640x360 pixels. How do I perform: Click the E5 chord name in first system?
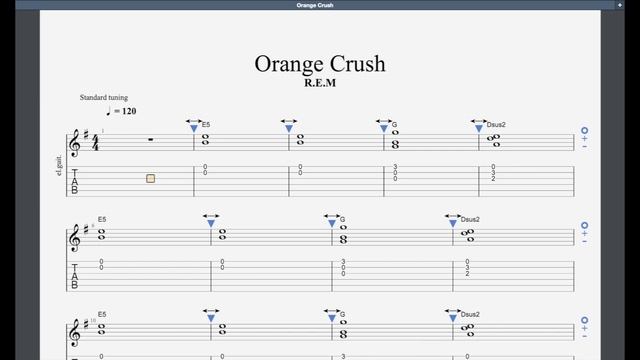point(206,125)
